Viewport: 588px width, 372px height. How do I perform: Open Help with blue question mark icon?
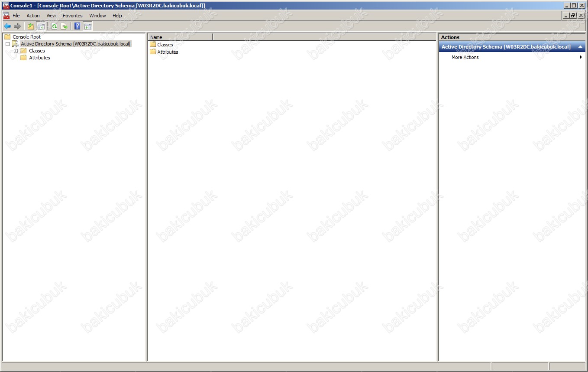click(x=78, y=26)
